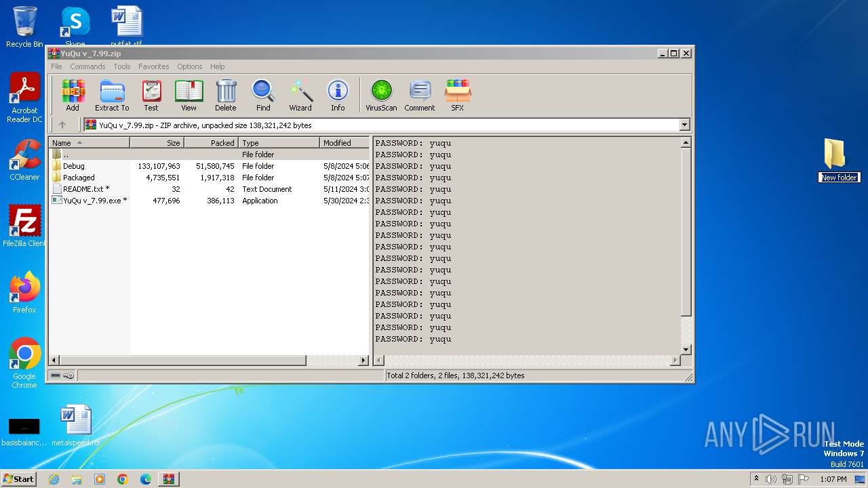Click the SFX toolbar icon
The height and width of the screenshot is (488, 868).
pos(458,96)
